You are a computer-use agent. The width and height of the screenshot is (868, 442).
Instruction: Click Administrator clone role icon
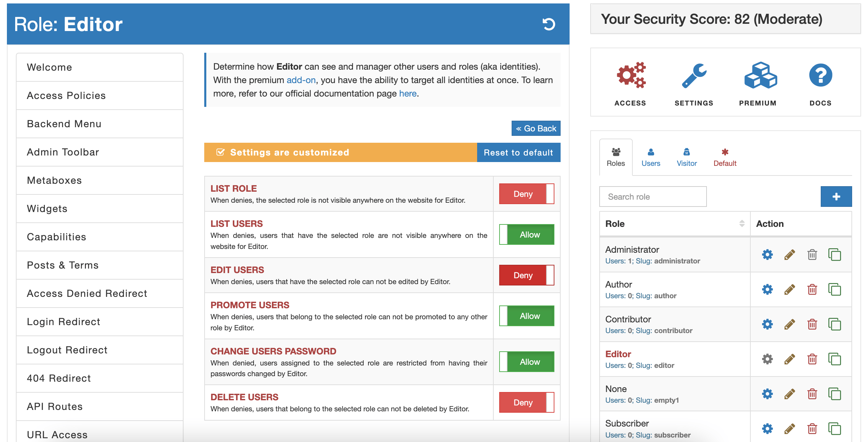click(835, 255)
